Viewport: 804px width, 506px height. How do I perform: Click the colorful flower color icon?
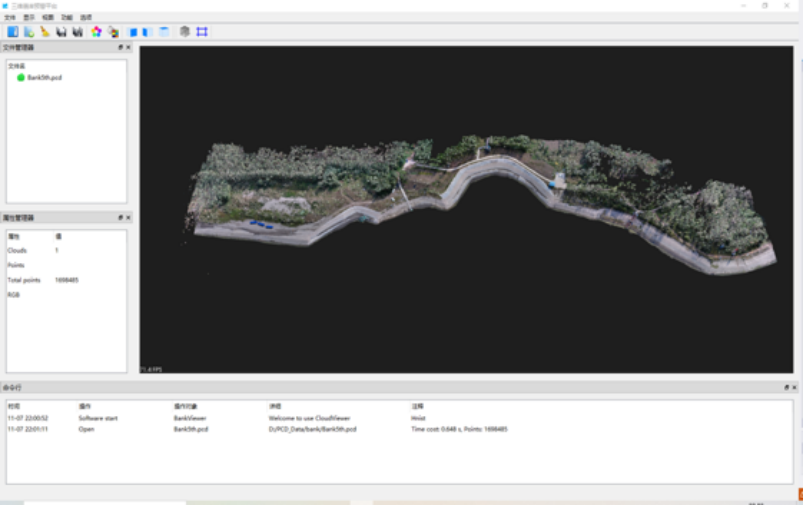[x=96, y=32]
